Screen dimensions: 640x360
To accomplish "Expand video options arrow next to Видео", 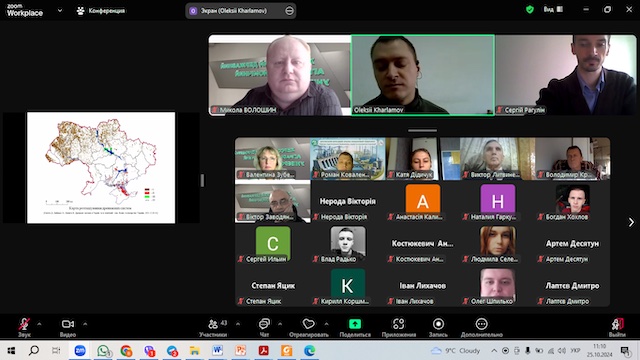I will click(x=85, y=324).
